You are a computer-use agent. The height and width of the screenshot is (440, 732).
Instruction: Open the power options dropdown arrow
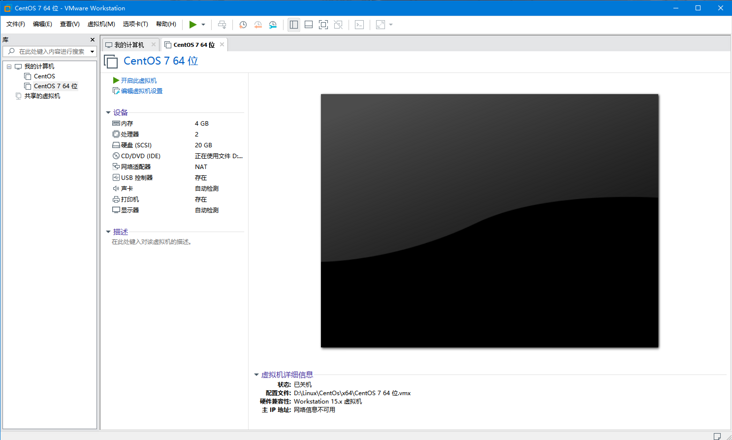click(203, 24)
